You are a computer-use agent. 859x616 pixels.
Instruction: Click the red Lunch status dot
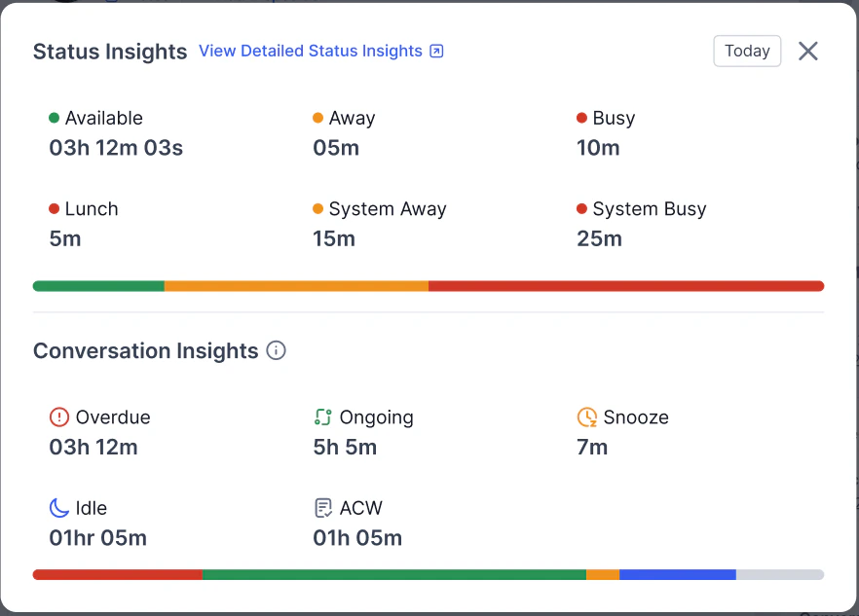click(56, 208)
